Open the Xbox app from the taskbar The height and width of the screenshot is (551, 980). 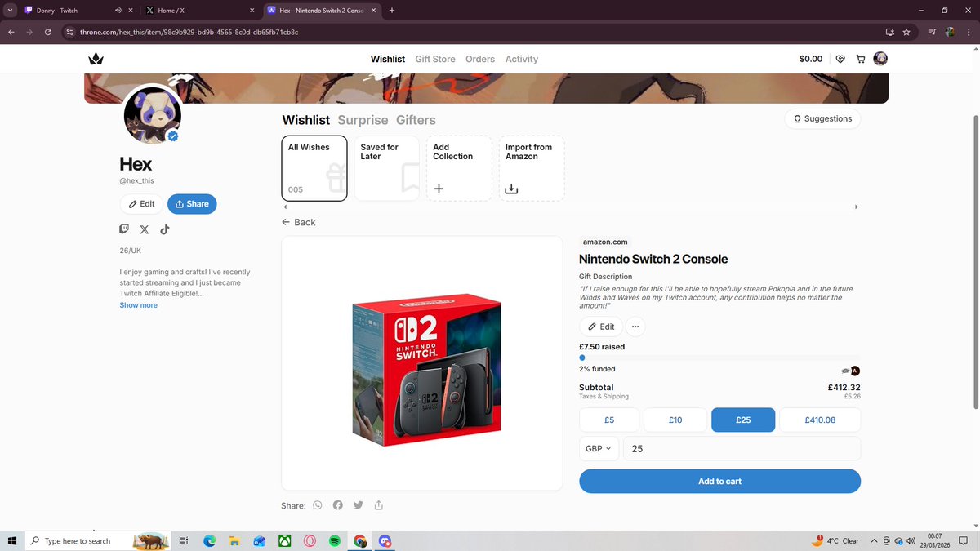(x=284, y=540)
